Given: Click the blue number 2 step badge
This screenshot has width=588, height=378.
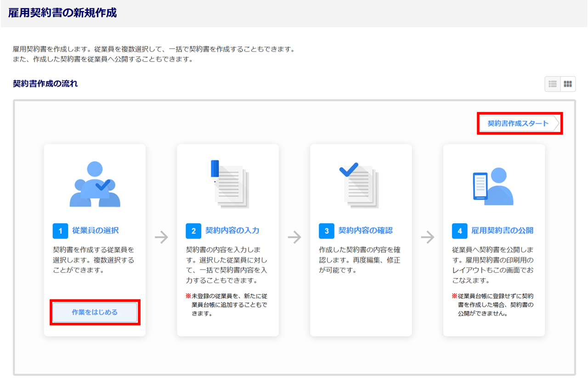Looking at the screenshot, I should [x=193, y=231].
